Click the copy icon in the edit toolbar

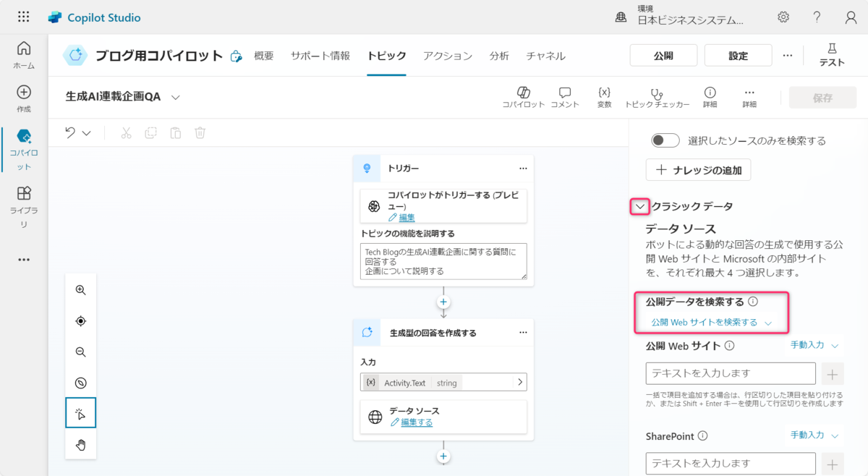[x=150, y=132]
